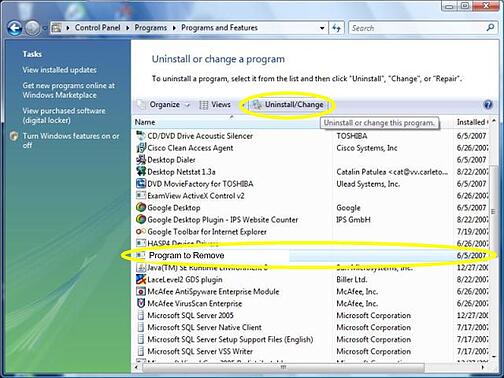Select McAfee VirusScan Enterprise entry name
Viewport: 504px width, 378px height.
click(x=195, y=303)
